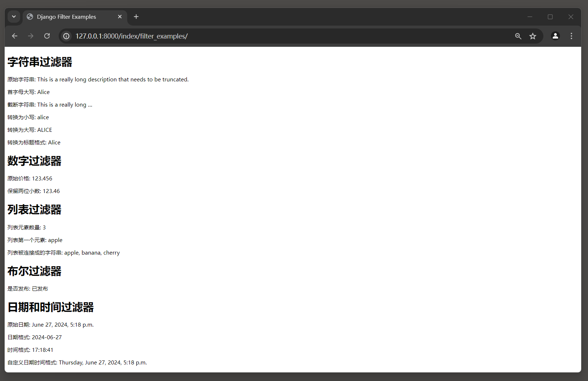The width and height of the screenshot is (588, 381).
Task: Click the line 转换为大写: ALICE
Action: [30, 130]
